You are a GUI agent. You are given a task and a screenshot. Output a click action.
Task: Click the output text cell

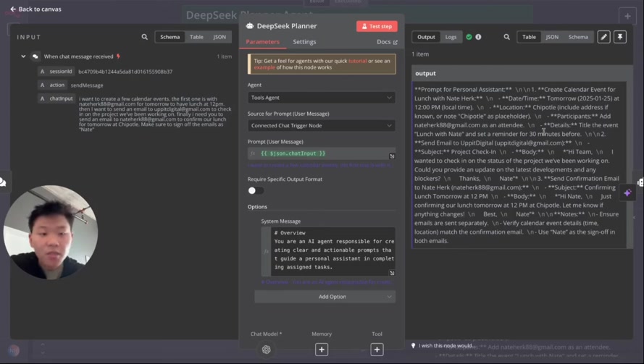point(519,165)
